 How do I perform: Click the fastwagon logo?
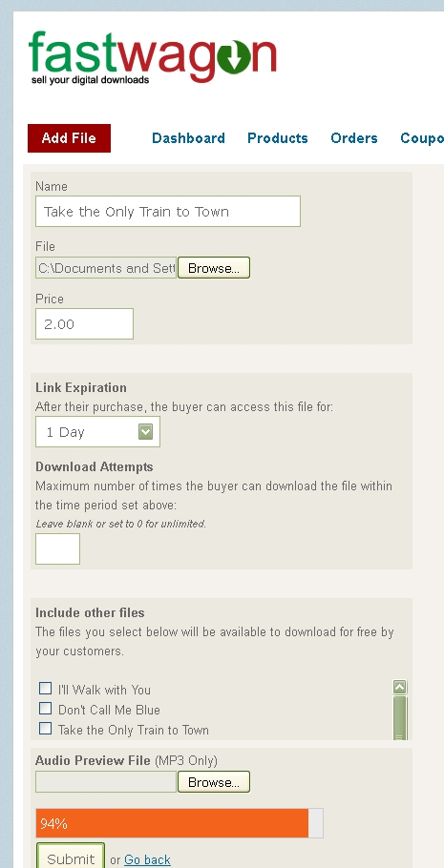pos(153,57)
